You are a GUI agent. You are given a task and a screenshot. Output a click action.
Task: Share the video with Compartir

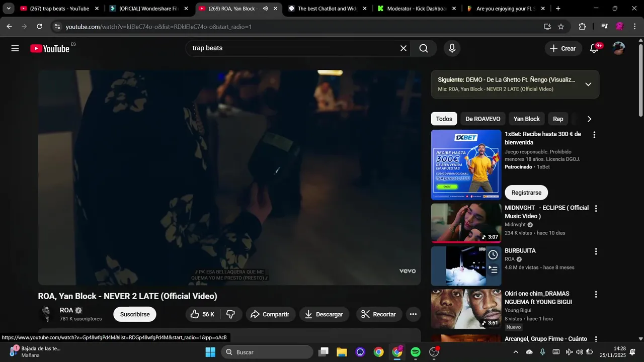coord(271,314)
